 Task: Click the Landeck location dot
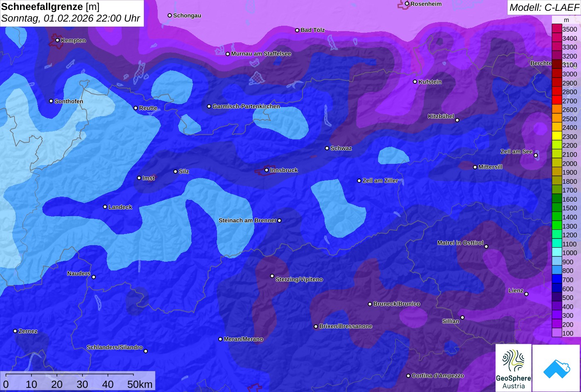click(x=105, y=207)
